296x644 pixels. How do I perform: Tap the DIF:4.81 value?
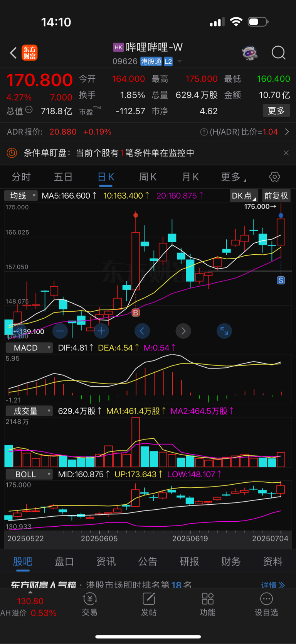click(x=76, y=348)
